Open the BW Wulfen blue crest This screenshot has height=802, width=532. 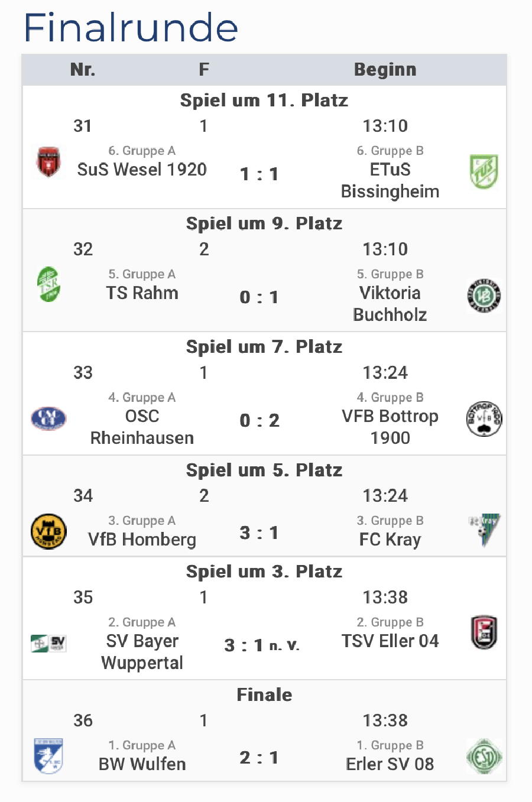coord(48,755)
